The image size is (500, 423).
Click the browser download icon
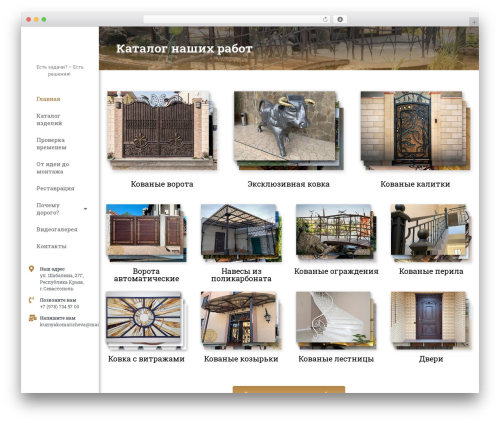tap(340, 20)
